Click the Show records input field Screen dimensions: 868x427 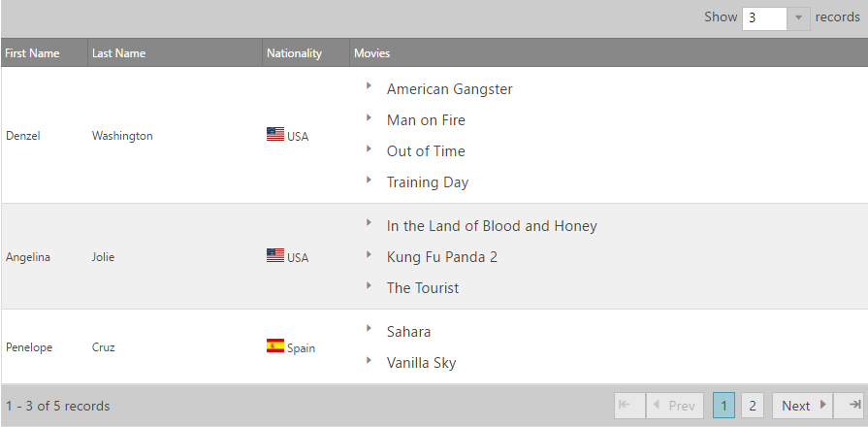point(764,17)
